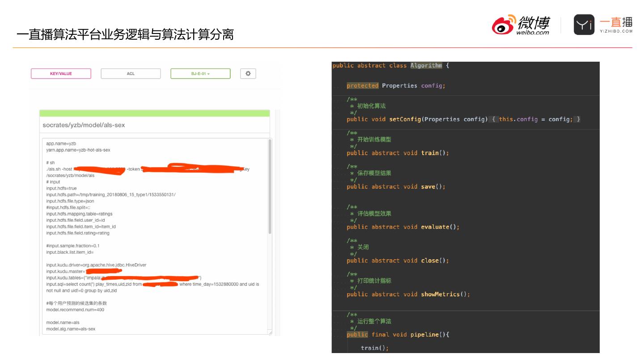The image size is (644, 362).
Task: Click the Yizhibo logo icon
Action: coord(584,25)
